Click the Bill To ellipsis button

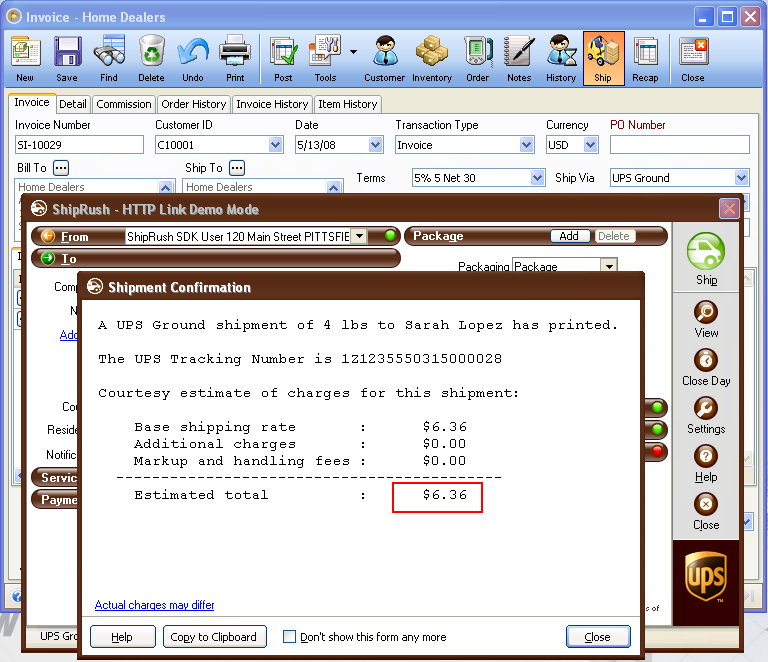[x=61, y=168]
